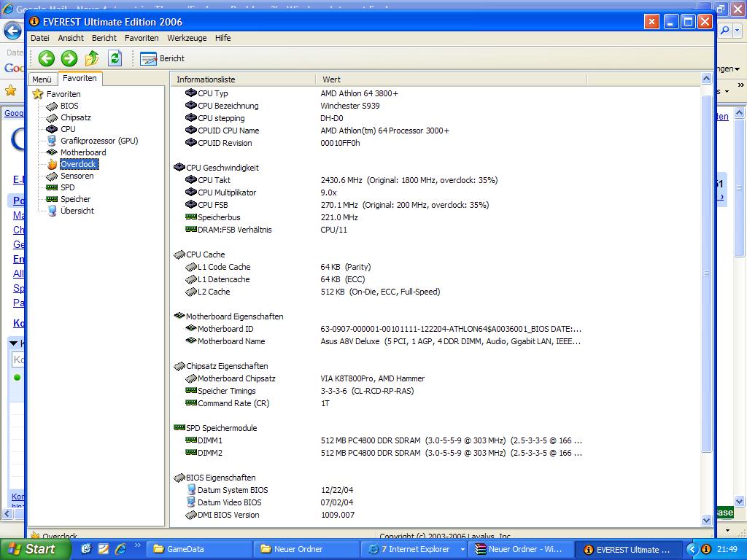Click the Favoriten root star item

[x=38, y=94]
